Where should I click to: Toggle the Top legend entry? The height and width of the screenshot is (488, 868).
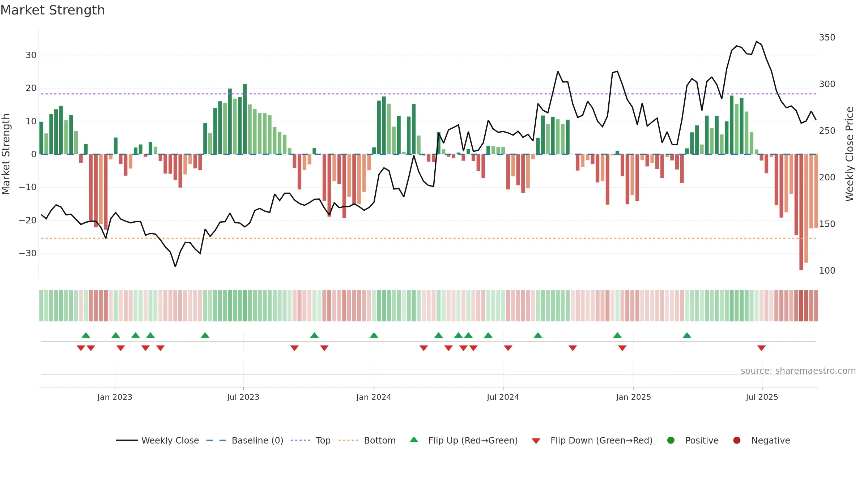[310, 440]
